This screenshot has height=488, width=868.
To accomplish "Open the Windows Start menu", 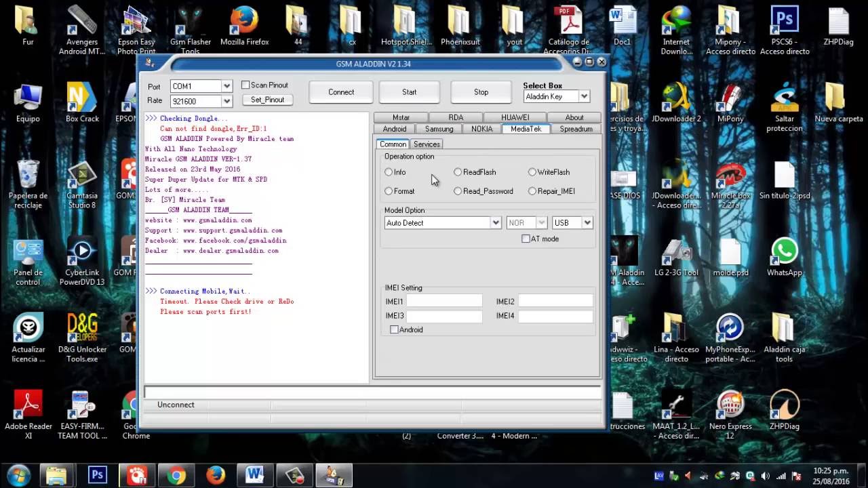I will coord(18,475).
